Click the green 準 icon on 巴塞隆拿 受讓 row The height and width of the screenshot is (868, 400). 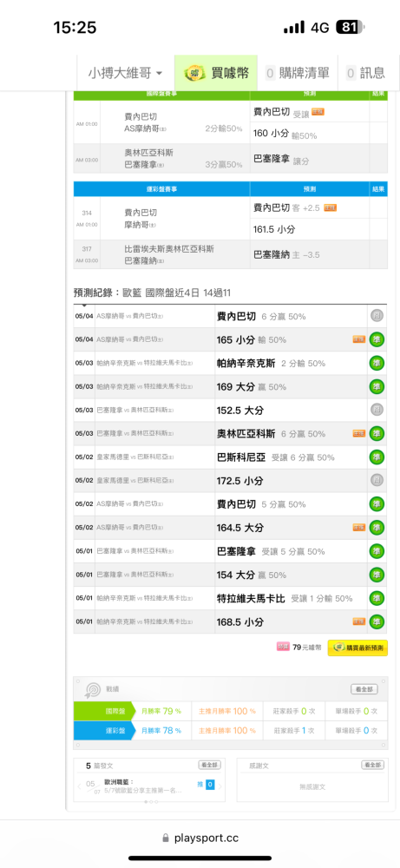[377, 551]
